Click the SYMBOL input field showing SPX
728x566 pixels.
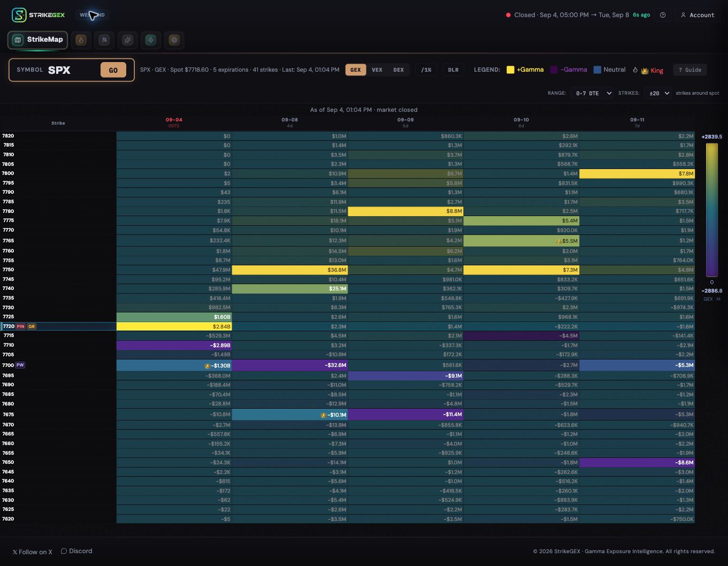click(x=72, y=70)
